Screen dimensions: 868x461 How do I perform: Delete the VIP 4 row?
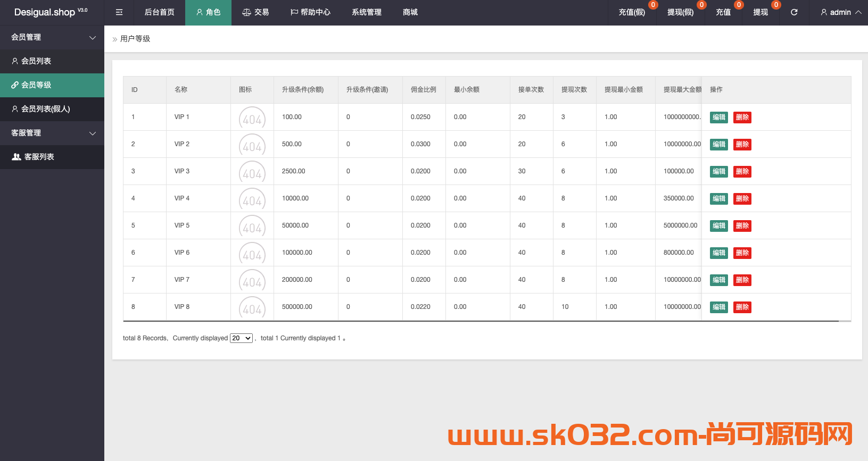tap(742, 199)
